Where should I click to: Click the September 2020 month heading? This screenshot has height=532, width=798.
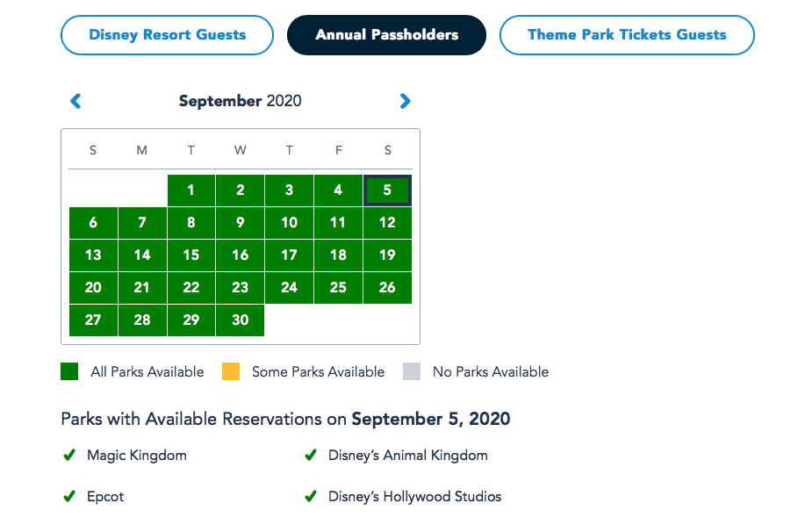[240, 101]
